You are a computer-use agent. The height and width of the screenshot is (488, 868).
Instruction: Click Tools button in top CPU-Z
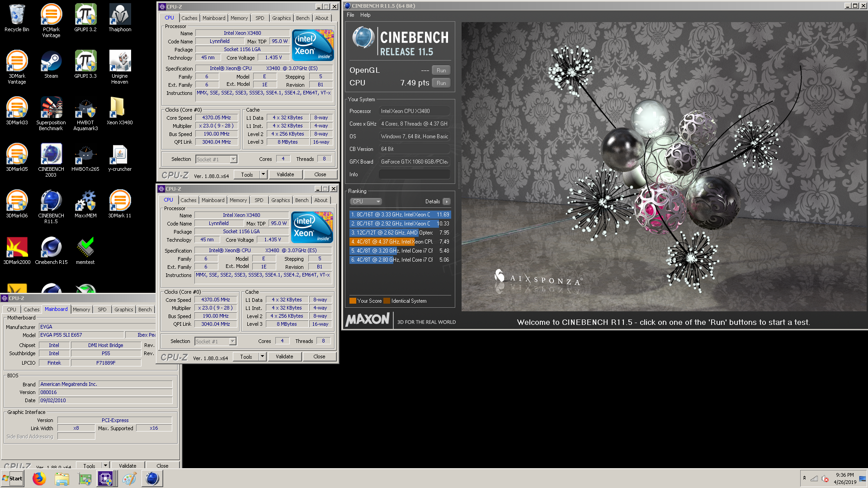247,174
